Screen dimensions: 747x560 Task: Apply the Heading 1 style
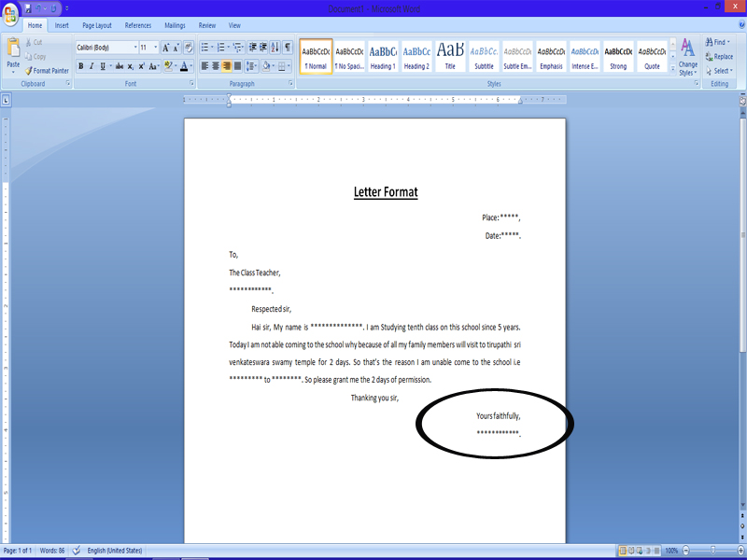(382, 54)
